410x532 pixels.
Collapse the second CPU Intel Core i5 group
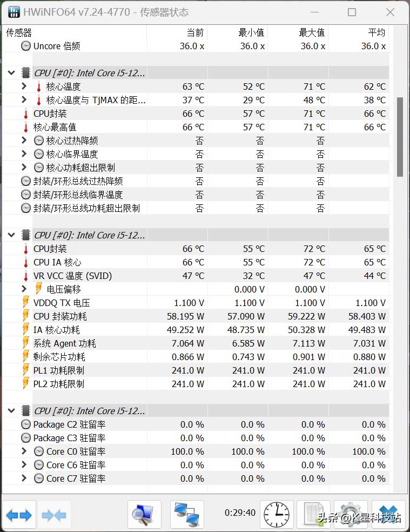click(x=11, y=235)
